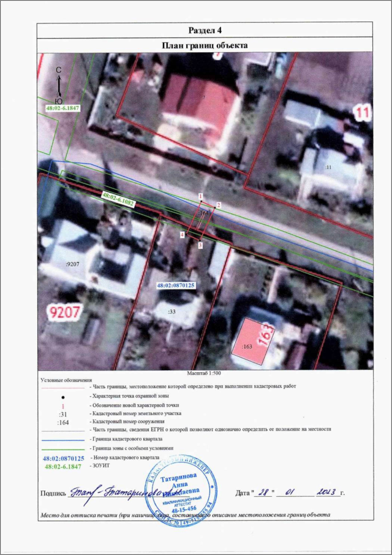Click the pink building marked 163
This screenshot has height=555, width=392.
coord(251,338)
